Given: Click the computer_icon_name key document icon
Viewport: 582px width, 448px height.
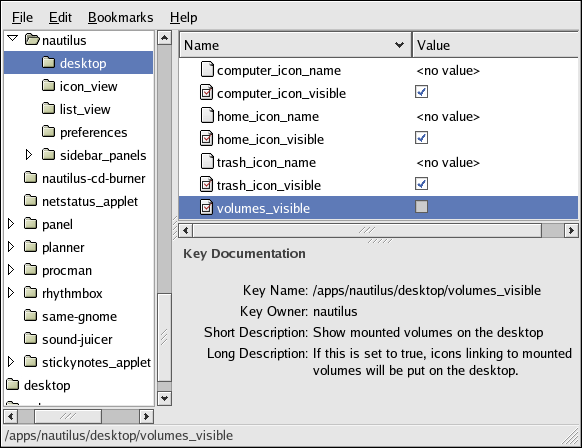Looking at the screenshot, I should [207, 70].
